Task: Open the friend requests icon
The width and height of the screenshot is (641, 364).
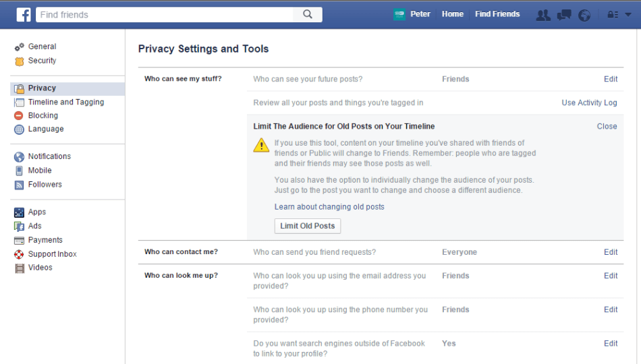Action: pos(543,15)
